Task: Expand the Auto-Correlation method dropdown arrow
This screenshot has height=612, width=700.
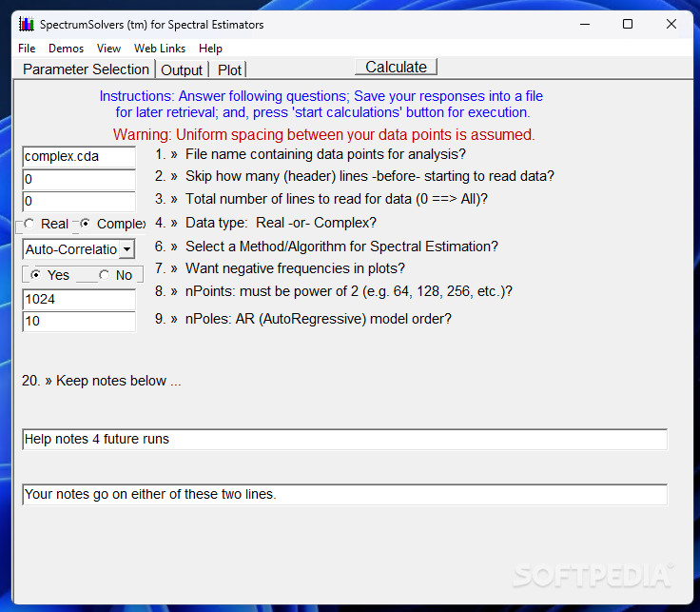Action: point(126,249)
